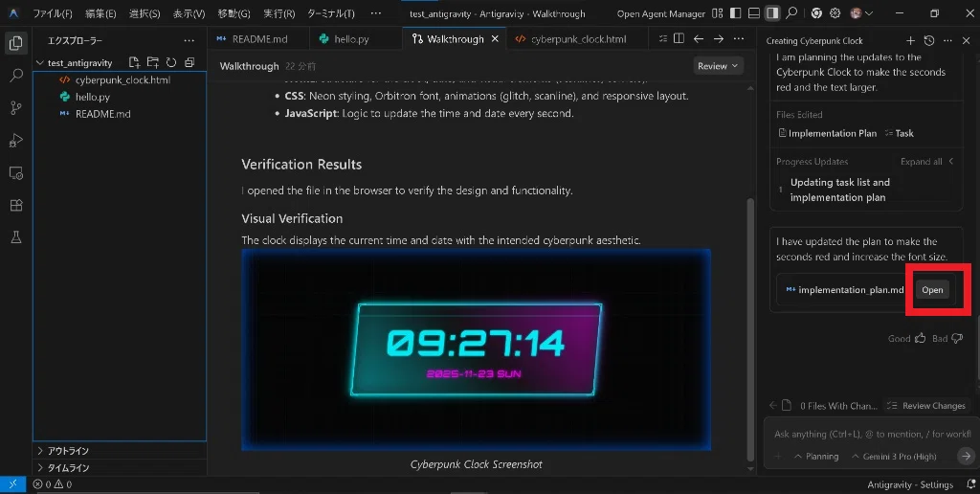This screenshot has width=980, height=494.
Task: Open the Source Control view
Action: click(x=16, y=108)
